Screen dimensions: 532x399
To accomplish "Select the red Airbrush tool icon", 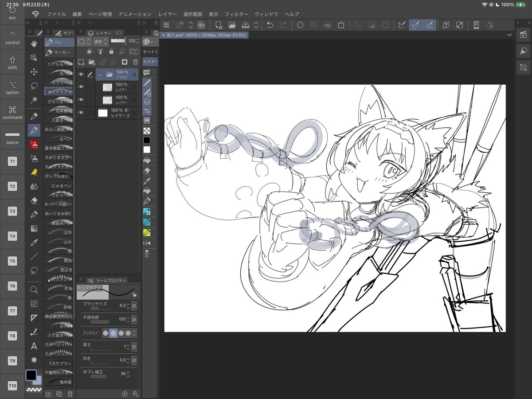I will point(34,144).
